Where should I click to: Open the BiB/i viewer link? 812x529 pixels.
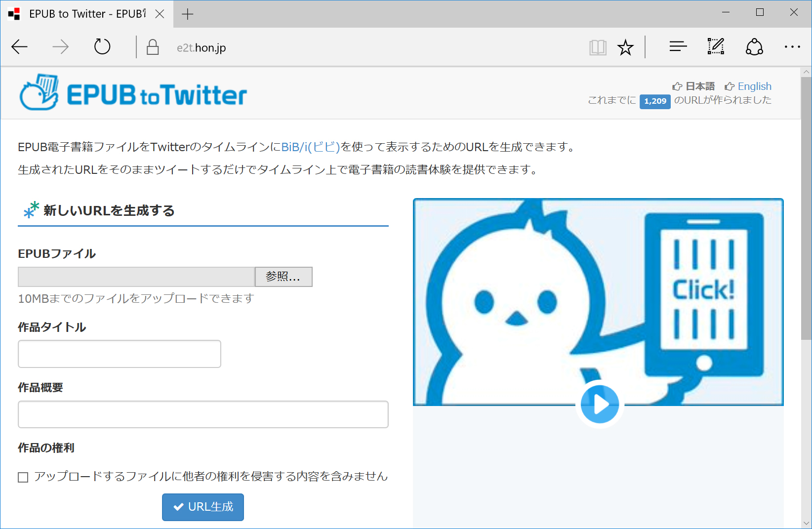click(309, 146)
